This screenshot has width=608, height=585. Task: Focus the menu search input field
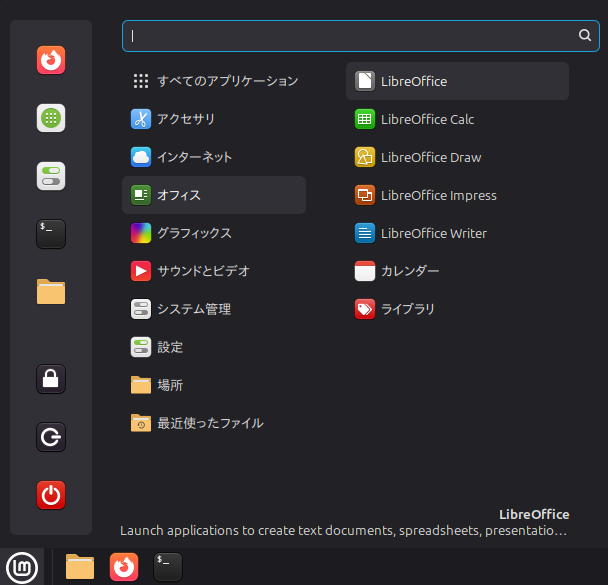[361, 36]
